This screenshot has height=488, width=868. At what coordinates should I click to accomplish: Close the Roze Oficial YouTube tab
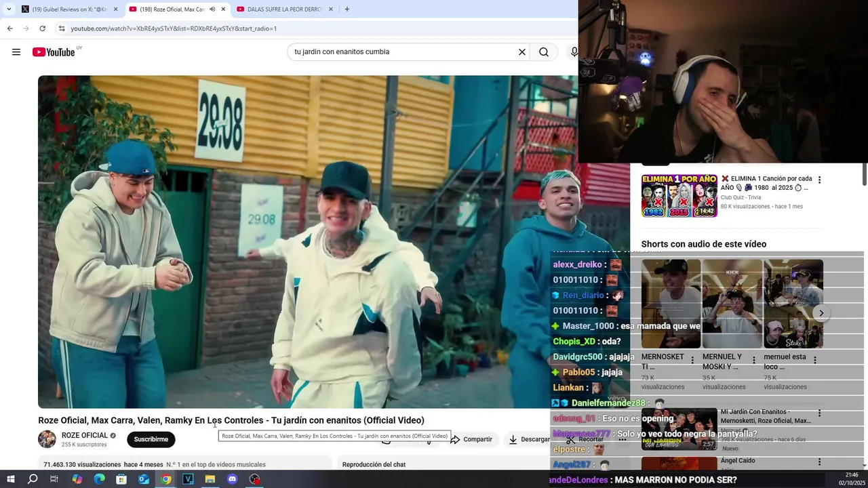coord(223,9)
